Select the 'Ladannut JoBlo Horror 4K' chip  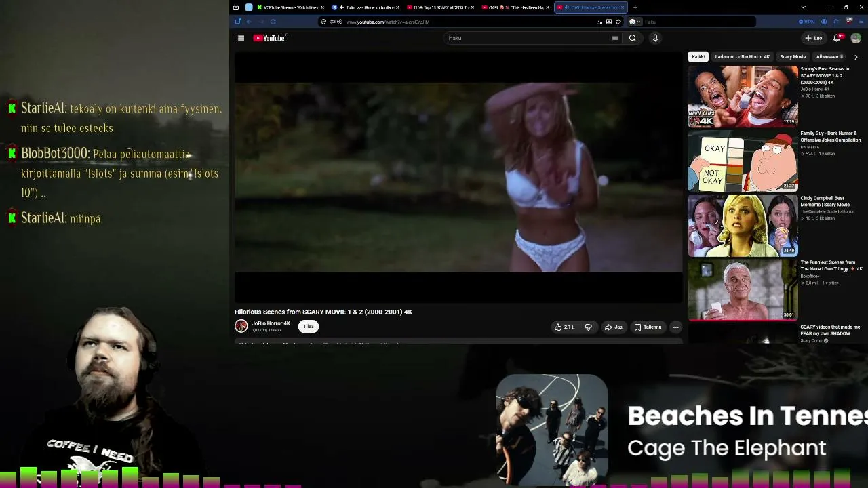coord(742,57)
